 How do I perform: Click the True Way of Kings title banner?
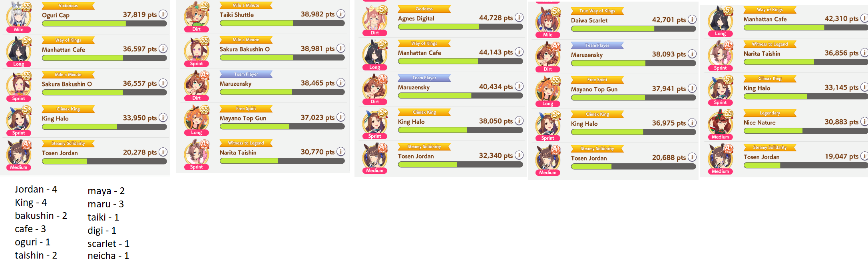597,11
